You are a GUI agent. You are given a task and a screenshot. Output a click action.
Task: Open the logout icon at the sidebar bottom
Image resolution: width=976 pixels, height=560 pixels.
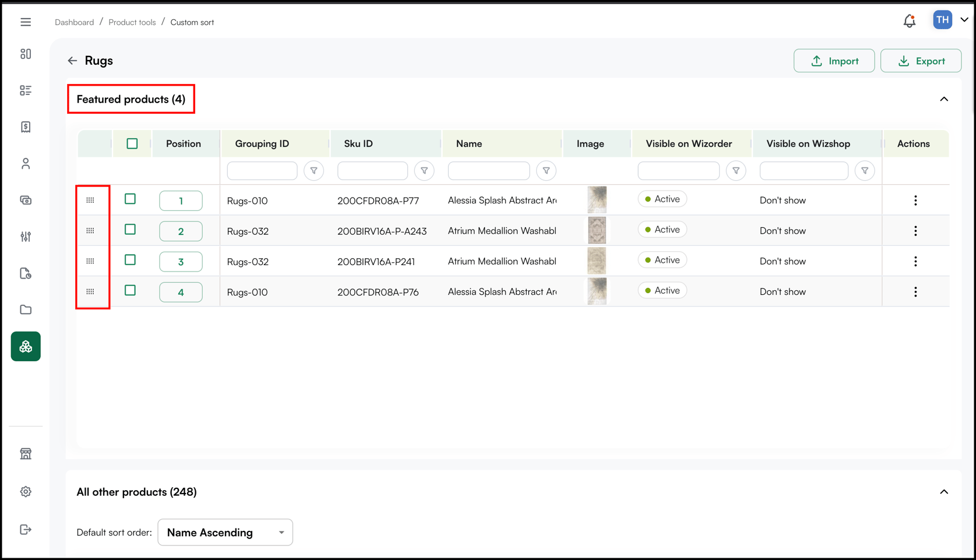tap(26, 529)
